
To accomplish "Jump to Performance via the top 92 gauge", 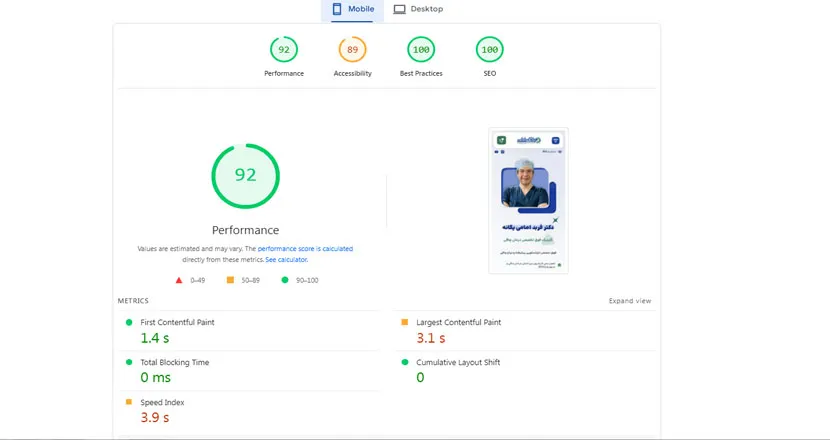I will point(284,49).
